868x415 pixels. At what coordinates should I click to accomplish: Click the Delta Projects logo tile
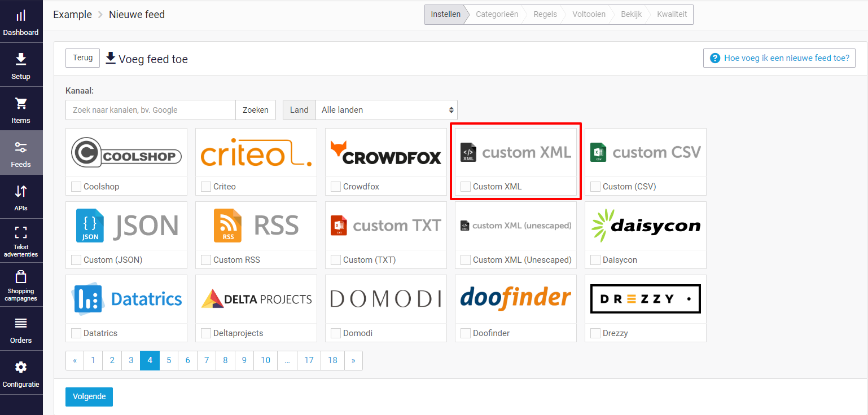coord(256,299)
